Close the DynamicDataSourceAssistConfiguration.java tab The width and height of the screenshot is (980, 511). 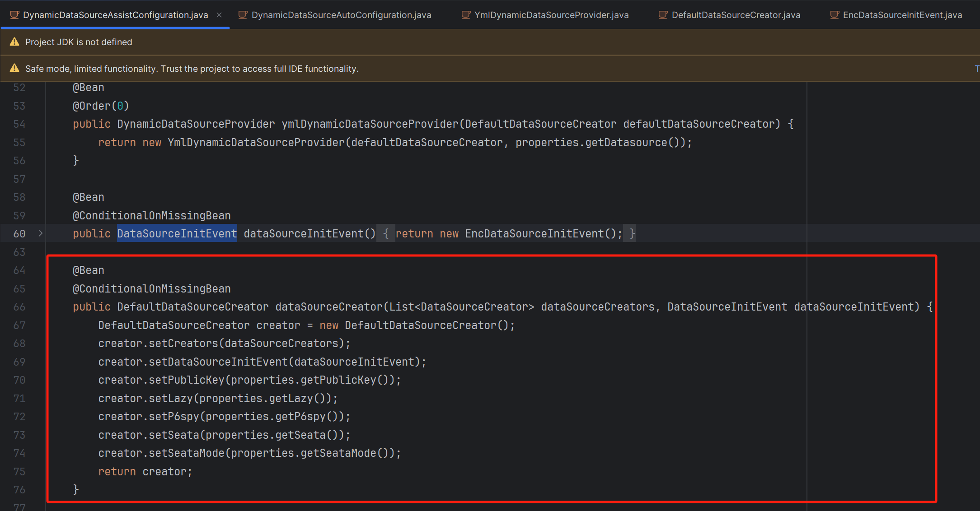point(219,15)
